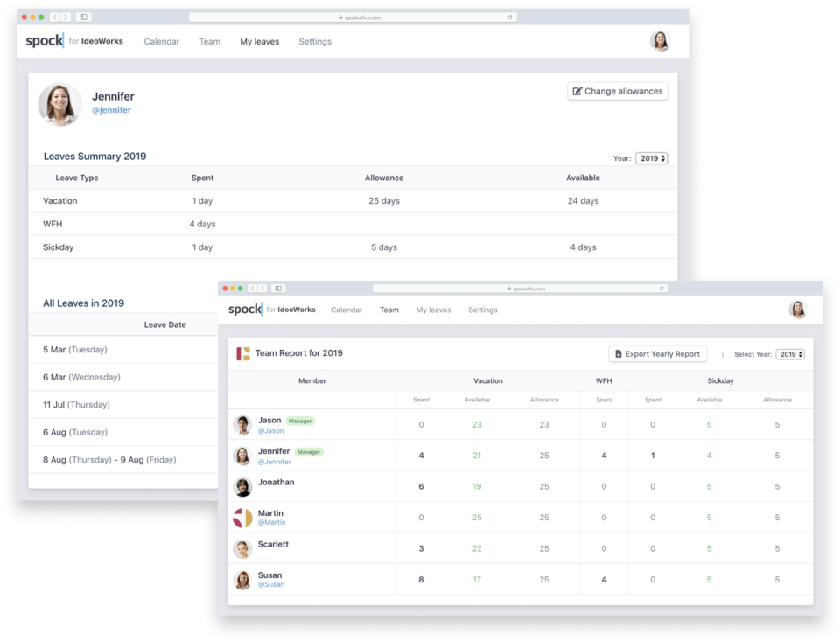The height and width of the screenshot is (641, 840).
Task: Open the Year dropdown in Leaves Summary
Action: [652, 158]
